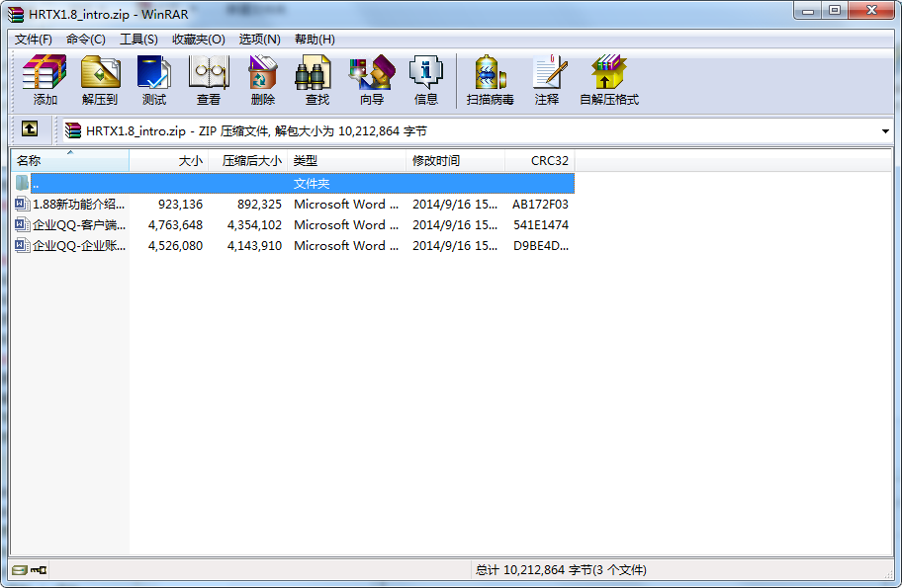Image resolution: width=902 pixels, height=588 pixels.
Task: Go up one folder level button
Action: 30,129
